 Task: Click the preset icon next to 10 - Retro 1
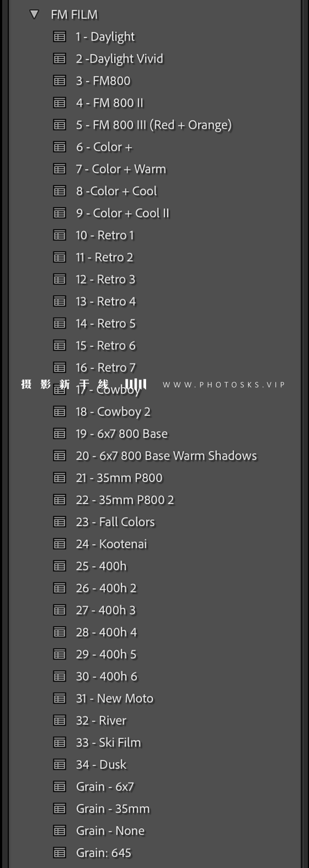point(60,235)
